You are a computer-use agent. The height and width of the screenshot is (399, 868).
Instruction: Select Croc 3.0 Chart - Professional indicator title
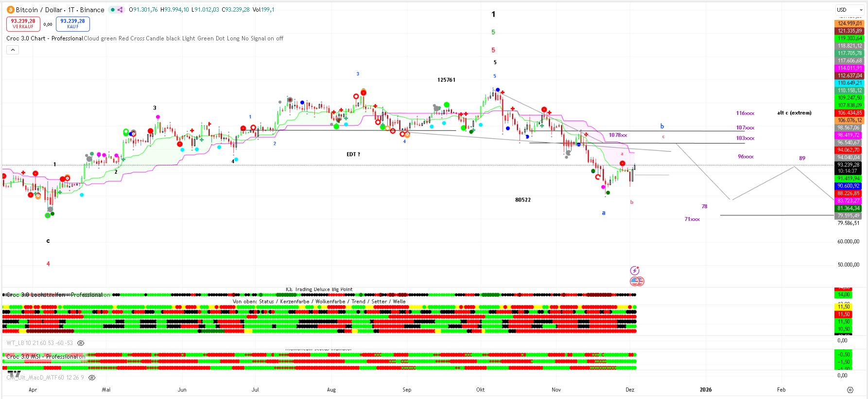44,38
